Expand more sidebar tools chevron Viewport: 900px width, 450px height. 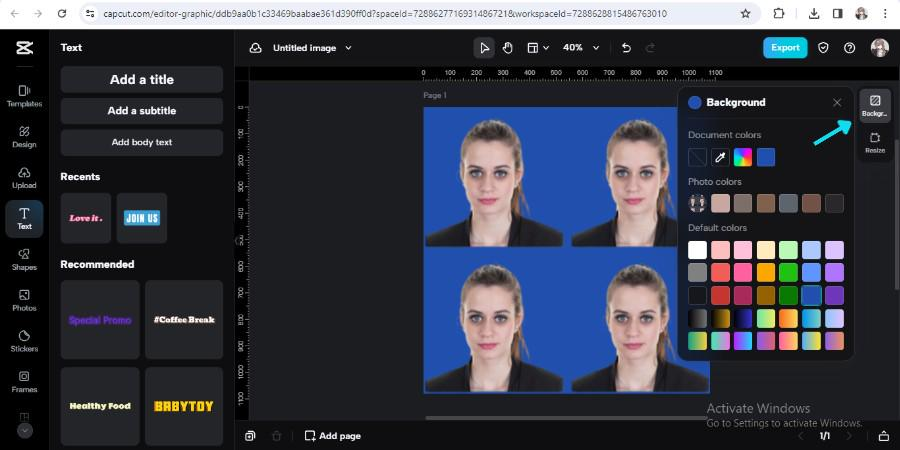point(25,430)
